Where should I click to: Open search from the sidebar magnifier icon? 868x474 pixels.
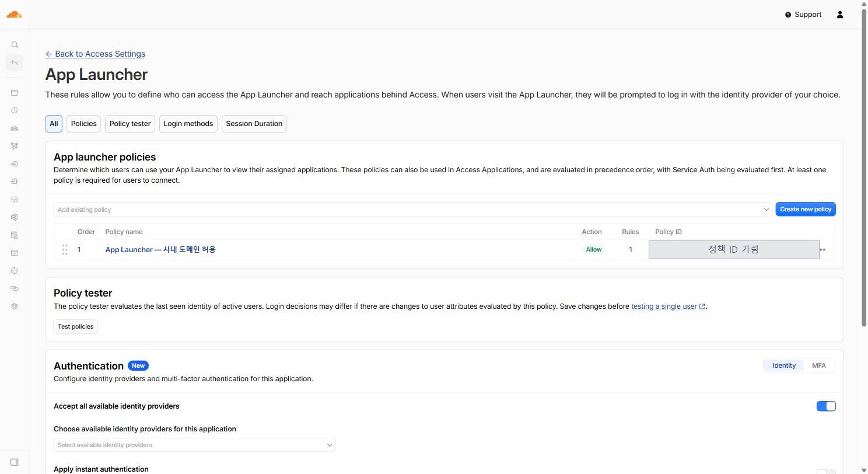(x=15, y=45)
